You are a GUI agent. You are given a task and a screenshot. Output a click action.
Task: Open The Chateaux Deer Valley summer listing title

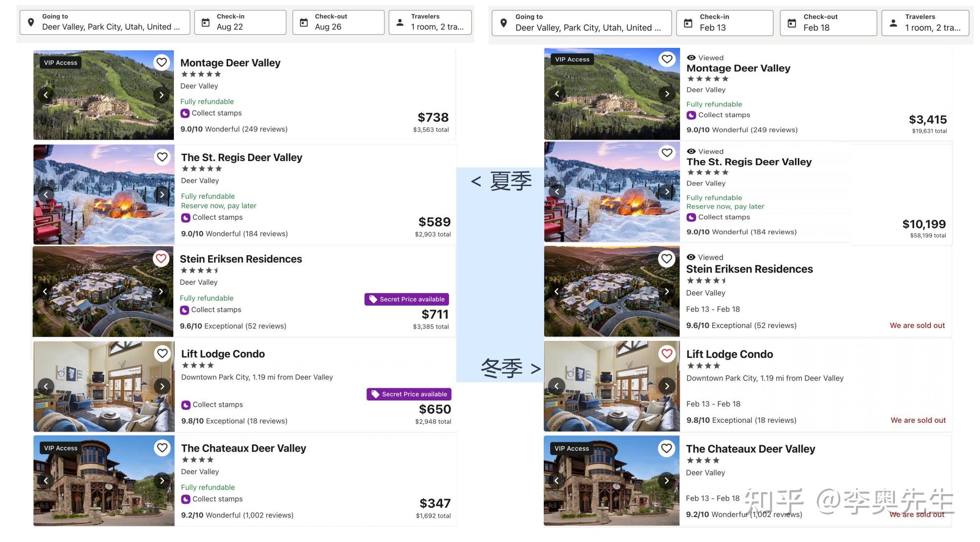click(x=243, y=448)
